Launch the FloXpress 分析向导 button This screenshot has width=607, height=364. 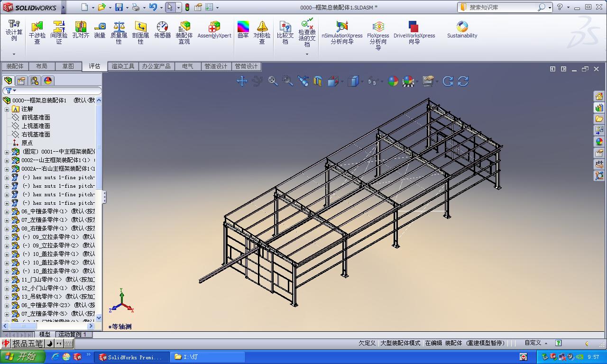378,35
